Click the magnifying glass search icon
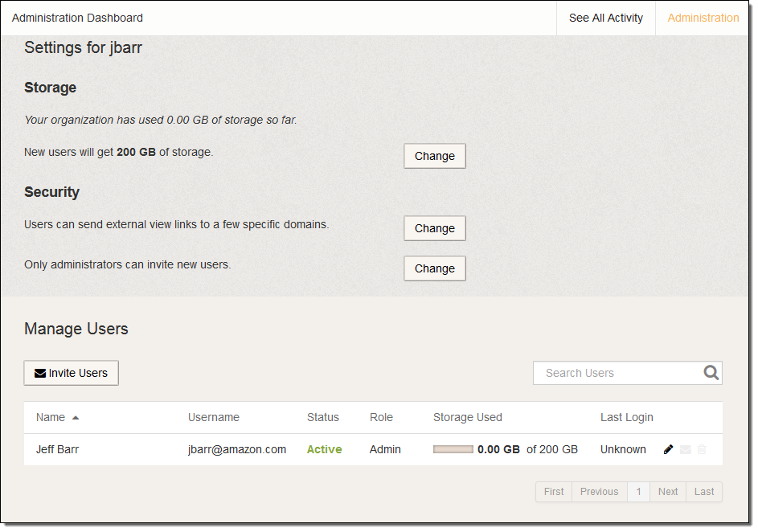 pyautogui.click(x=711, y=373)
